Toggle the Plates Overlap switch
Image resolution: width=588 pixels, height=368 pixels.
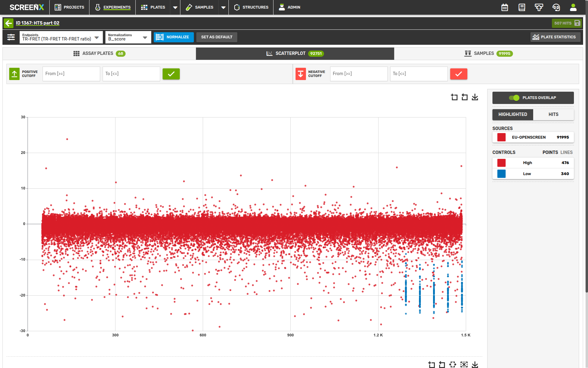point(514,98)
